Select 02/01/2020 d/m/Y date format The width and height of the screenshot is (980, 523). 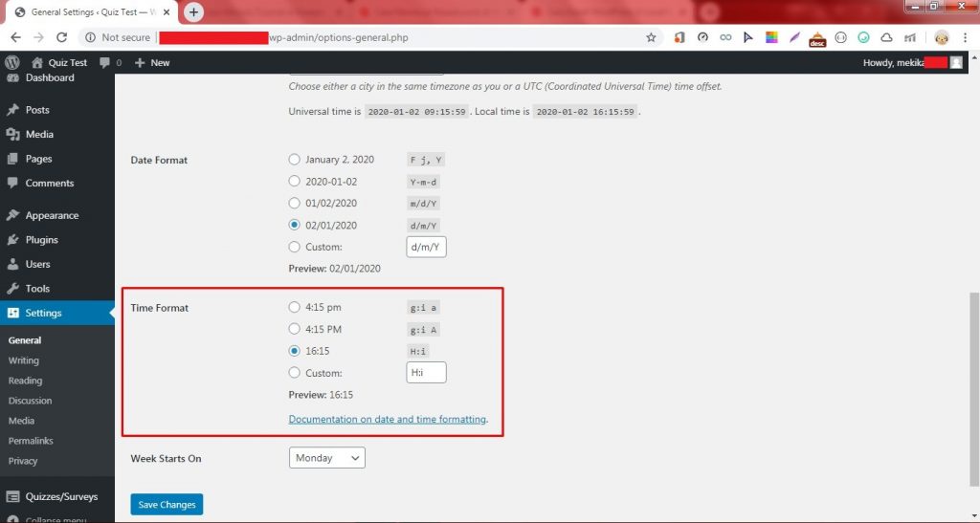point(295,225)
